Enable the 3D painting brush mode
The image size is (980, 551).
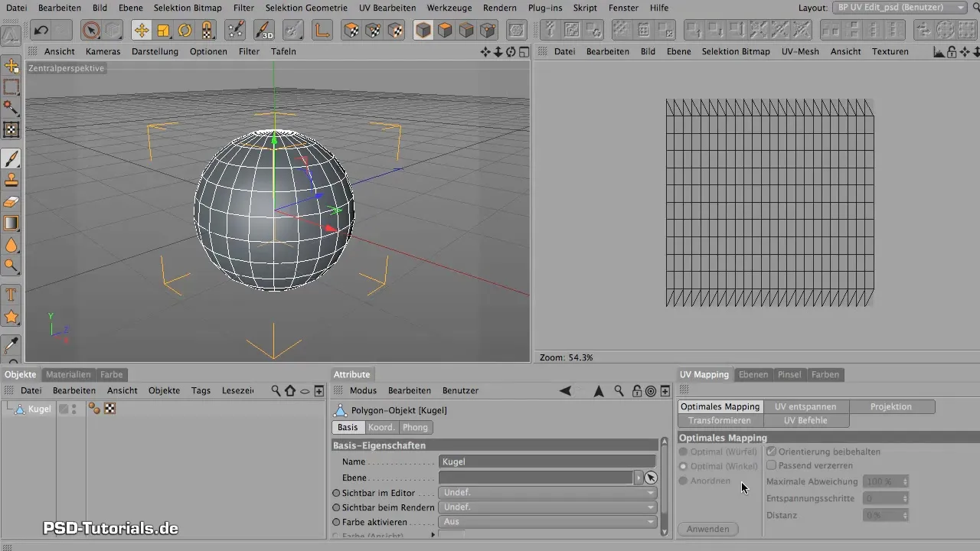pos(264,31)
